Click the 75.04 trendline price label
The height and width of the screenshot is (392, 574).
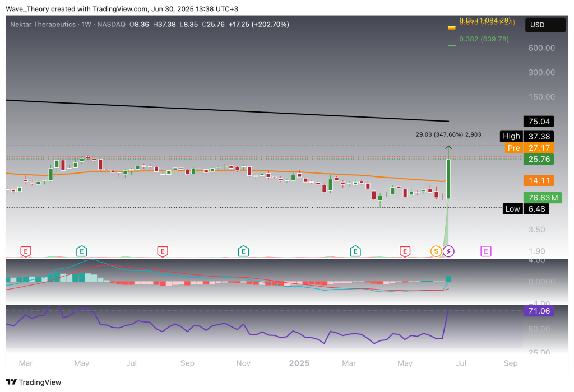539,122
